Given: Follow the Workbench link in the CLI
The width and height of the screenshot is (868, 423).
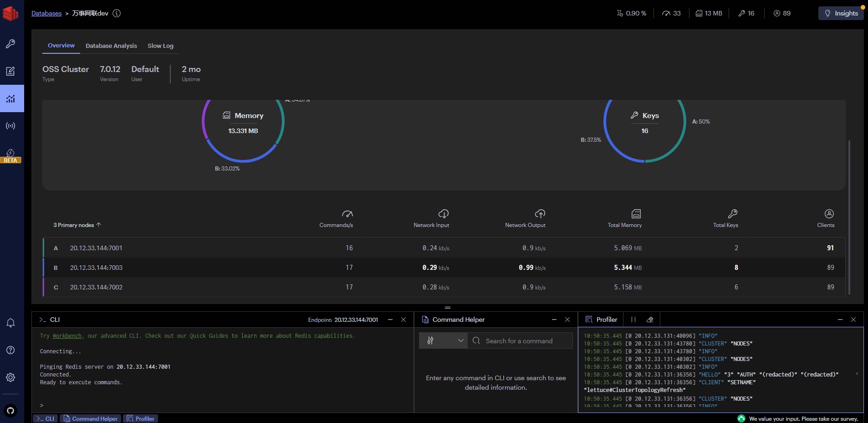Looking at the screenshot, I should [67, 336].
